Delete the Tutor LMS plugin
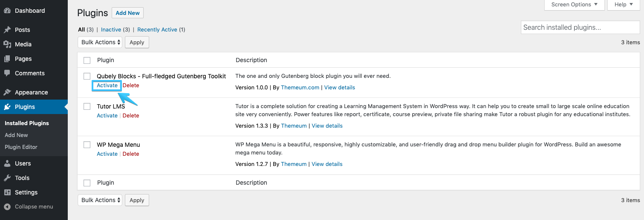 (131, 116)
